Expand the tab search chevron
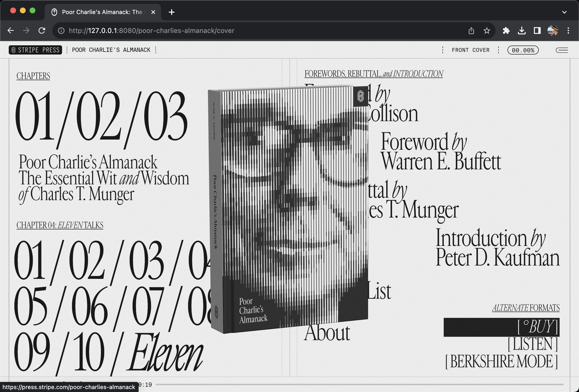The width and height of the screenshot is (579, 392). 564,12
